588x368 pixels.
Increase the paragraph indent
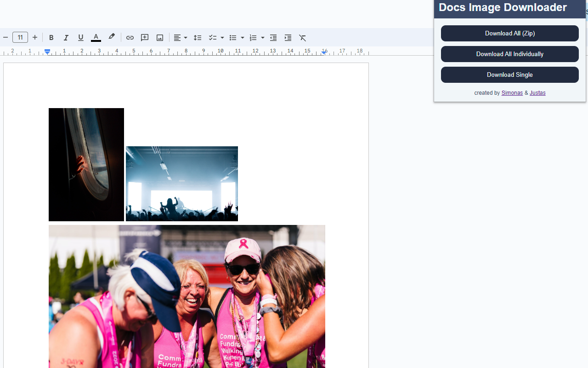(x=288, y=38)
